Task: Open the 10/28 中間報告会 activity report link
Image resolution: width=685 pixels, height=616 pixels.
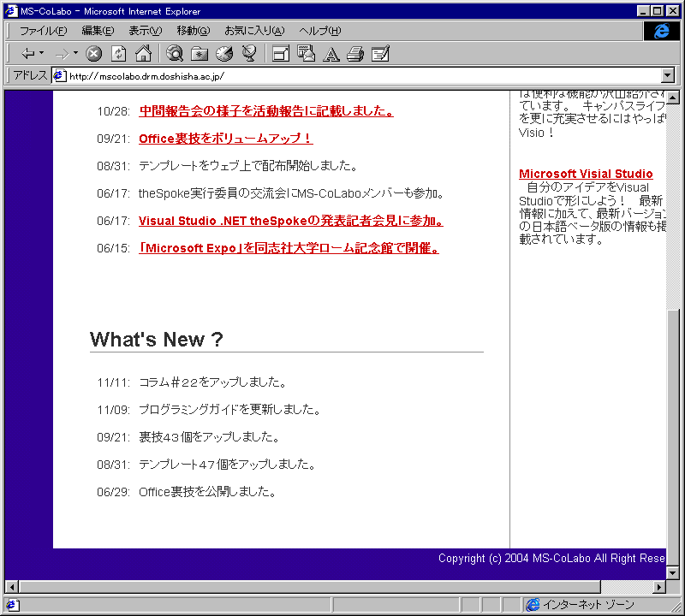Action: point(266,111)
